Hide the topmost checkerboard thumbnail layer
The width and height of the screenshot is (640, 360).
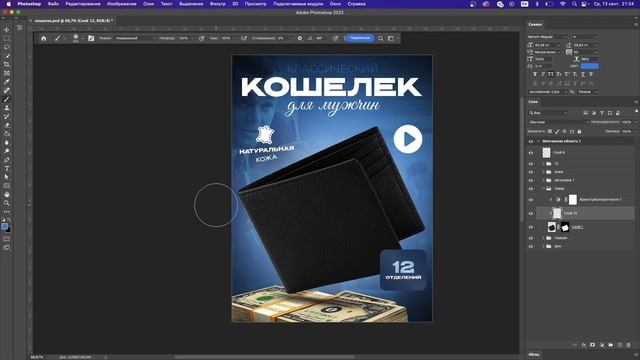tap(531, 153)
